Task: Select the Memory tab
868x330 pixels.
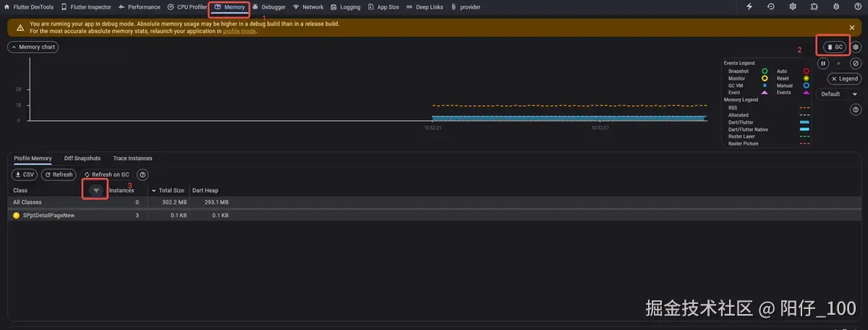Action: click(x=230, y=7)
